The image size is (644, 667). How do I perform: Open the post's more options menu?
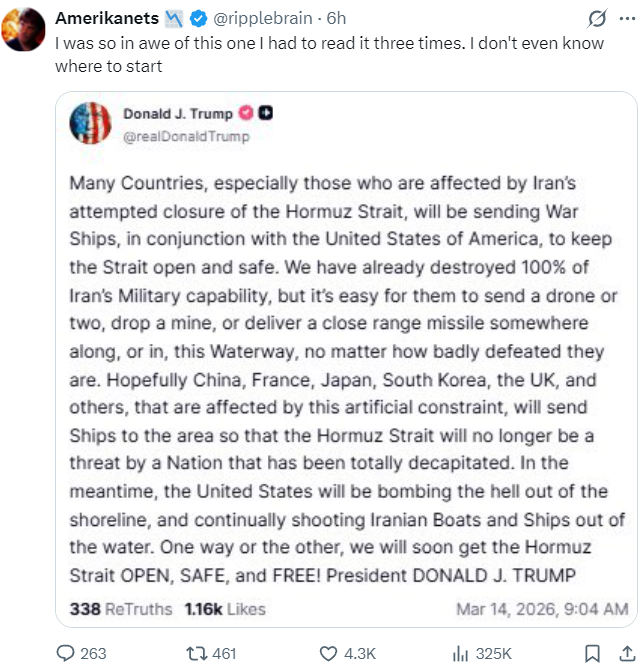pyautogui.click(x=628, y=19)
